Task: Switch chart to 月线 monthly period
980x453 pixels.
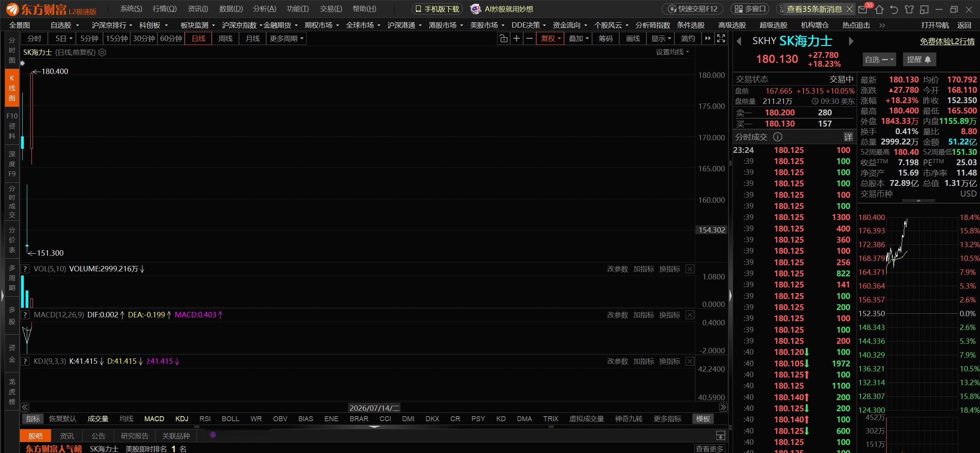Action: 252,38
